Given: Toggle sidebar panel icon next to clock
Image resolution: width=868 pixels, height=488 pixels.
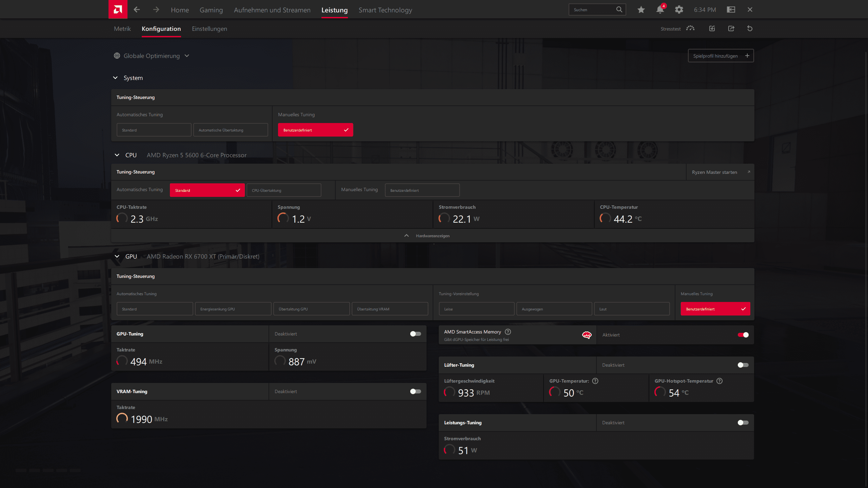Looking at the screenshot, I should click(731, 9).
